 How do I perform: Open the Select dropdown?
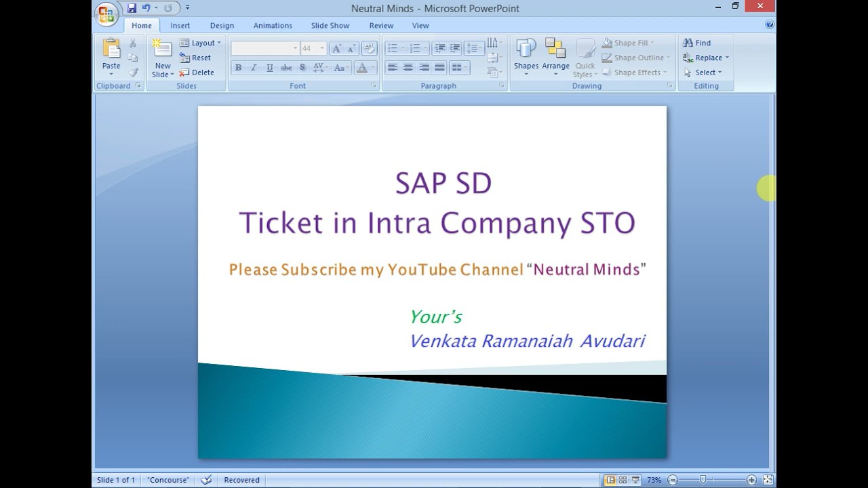pos(703,72)
